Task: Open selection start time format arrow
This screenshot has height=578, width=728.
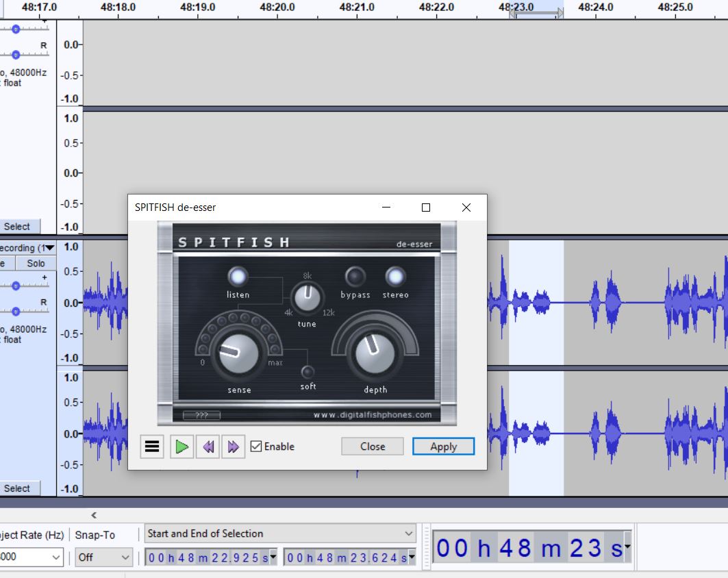Action: click(273, 557)
